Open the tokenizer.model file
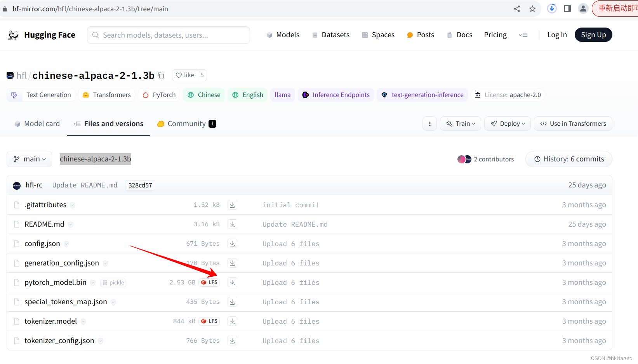The height and width of the screenshot is (364, 638). [x=51, y=321]
